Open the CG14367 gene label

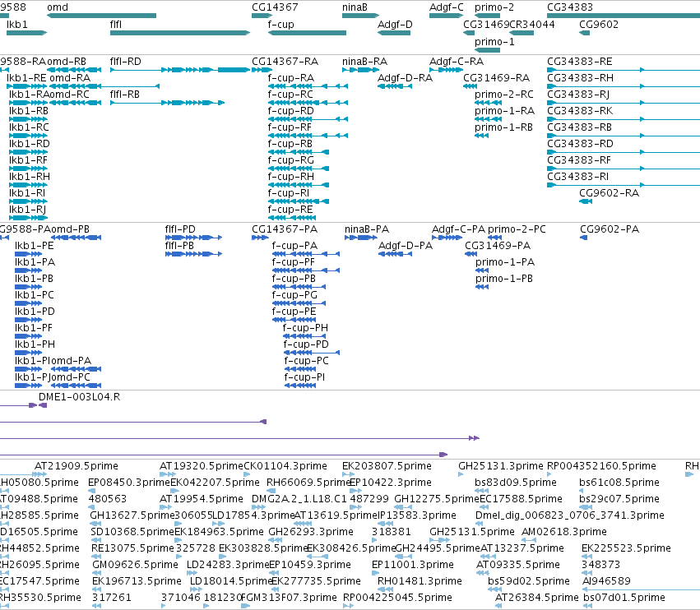[275, 7]
